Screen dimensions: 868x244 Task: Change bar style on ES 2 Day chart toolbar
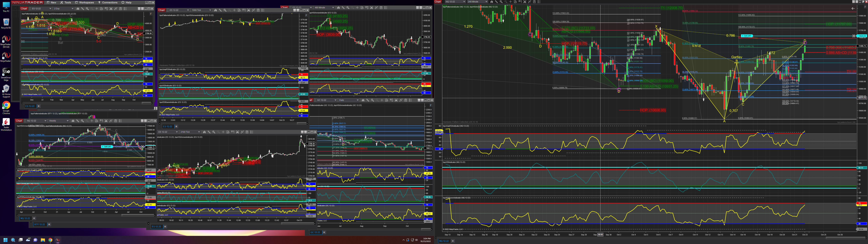pos(78,9)
